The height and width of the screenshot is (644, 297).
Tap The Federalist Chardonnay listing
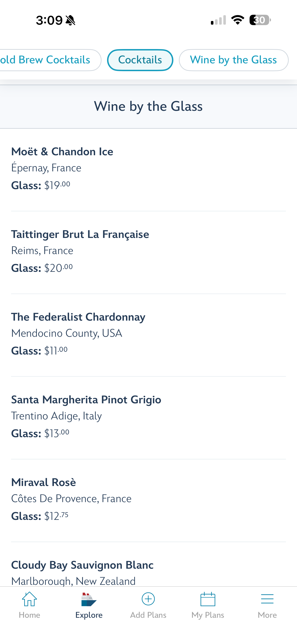(x=78, y=317)
